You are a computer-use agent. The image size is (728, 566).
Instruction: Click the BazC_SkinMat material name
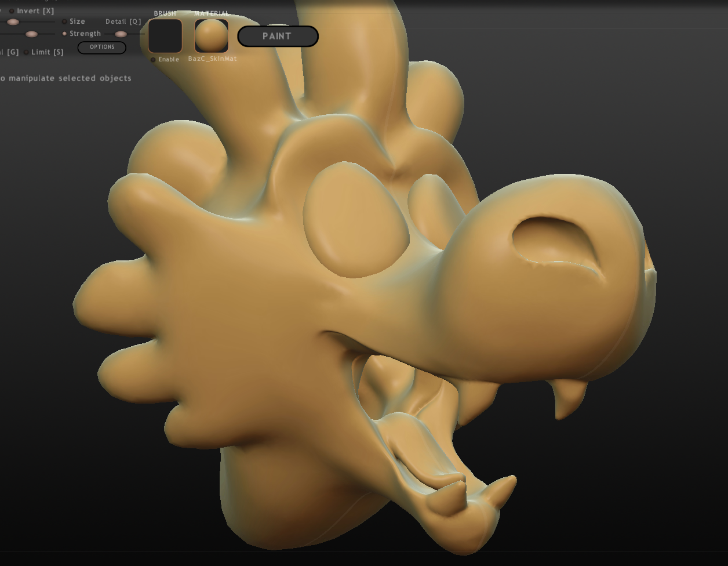[212, 59]
